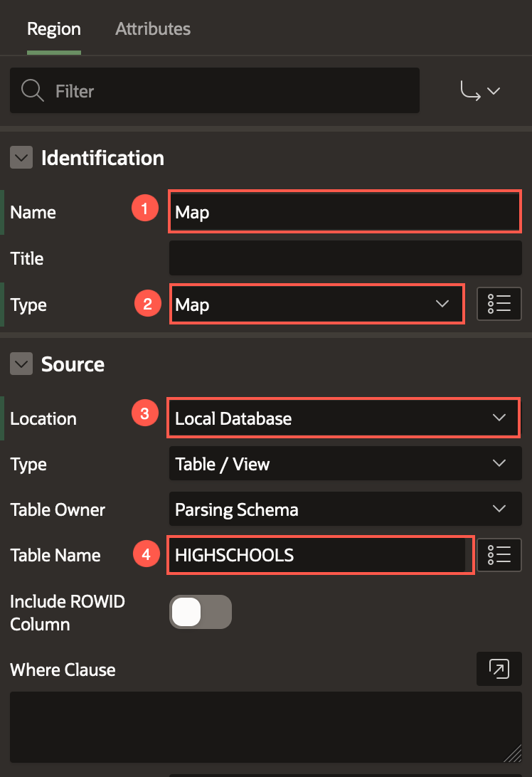The image size is (532, 777).
Task: Switch to the Attributes tab
Action: pyautogui.click(x=153, y=29)
